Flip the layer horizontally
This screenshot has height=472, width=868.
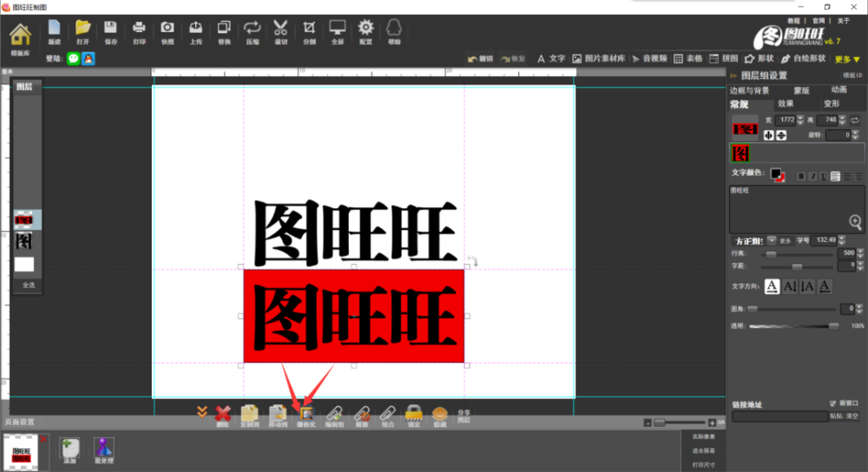(x=768, y=135)
